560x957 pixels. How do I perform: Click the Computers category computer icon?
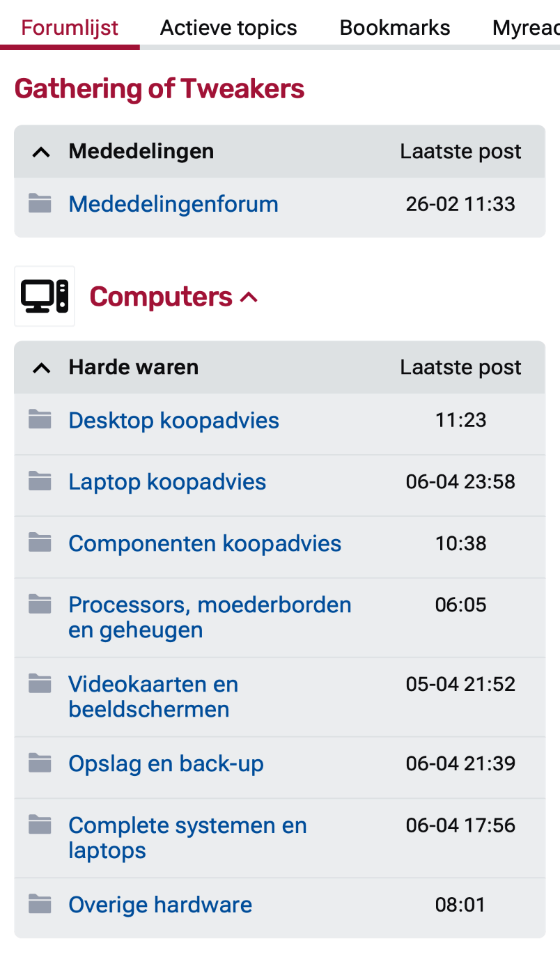44,295
